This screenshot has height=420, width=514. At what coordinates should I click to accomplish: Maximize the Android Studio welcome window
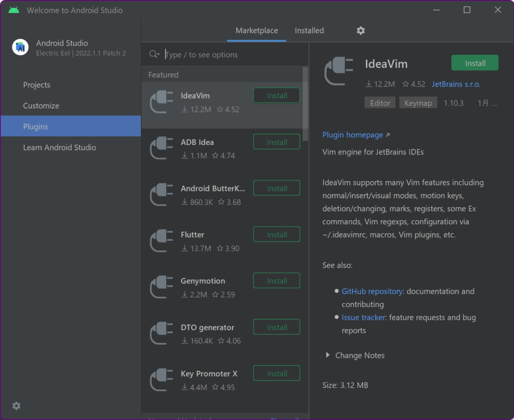coord(467,10)
